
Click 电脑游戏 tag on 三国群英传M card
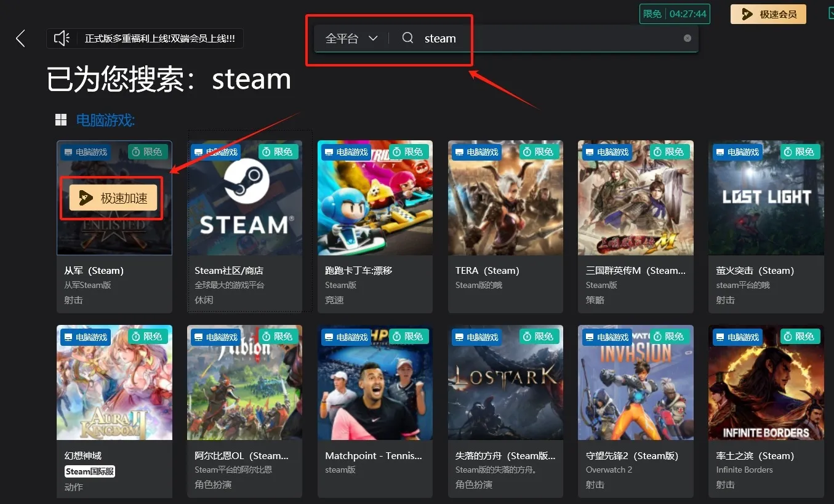tap(607, 152)
